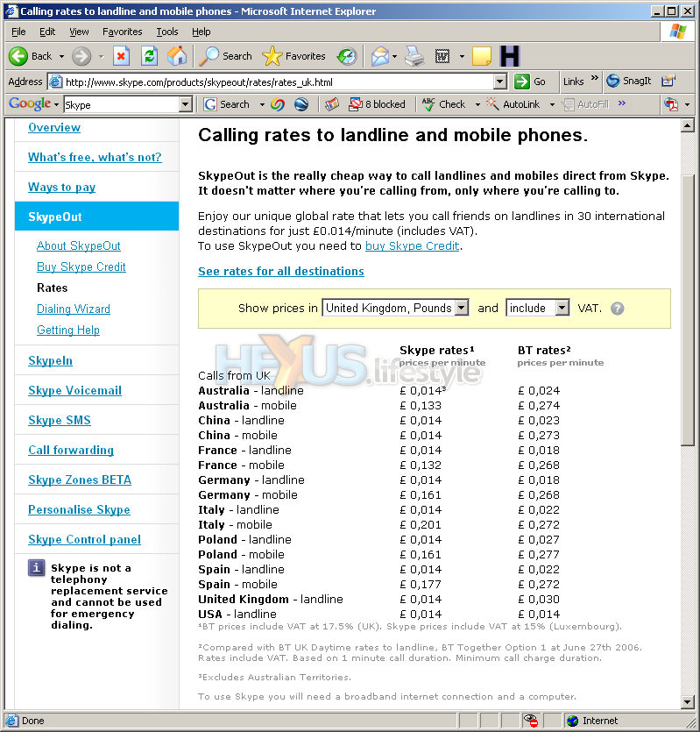The image size is (700, 732).
Task: Open the Skype Voicemail link
Action: tap(74, 391)
